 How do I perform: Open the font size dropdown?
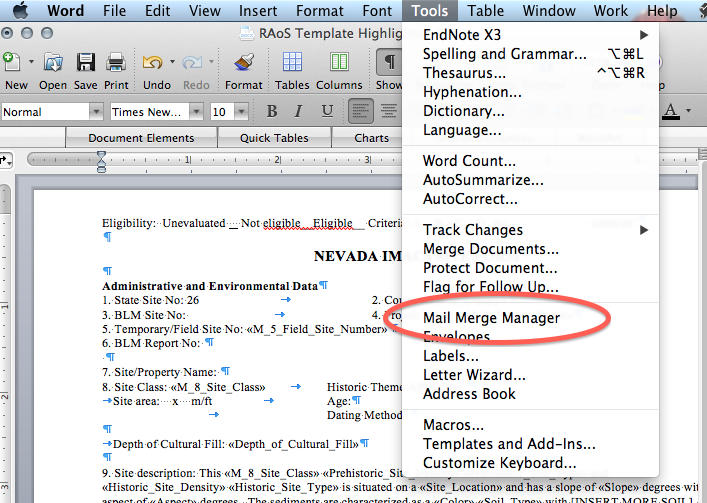242,111
